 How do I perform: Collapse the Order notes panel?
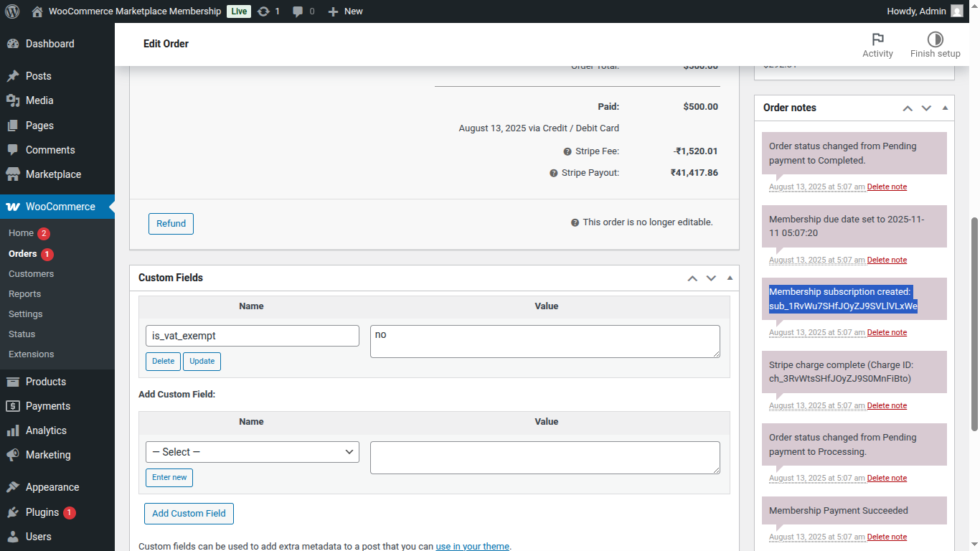[946, 108]
